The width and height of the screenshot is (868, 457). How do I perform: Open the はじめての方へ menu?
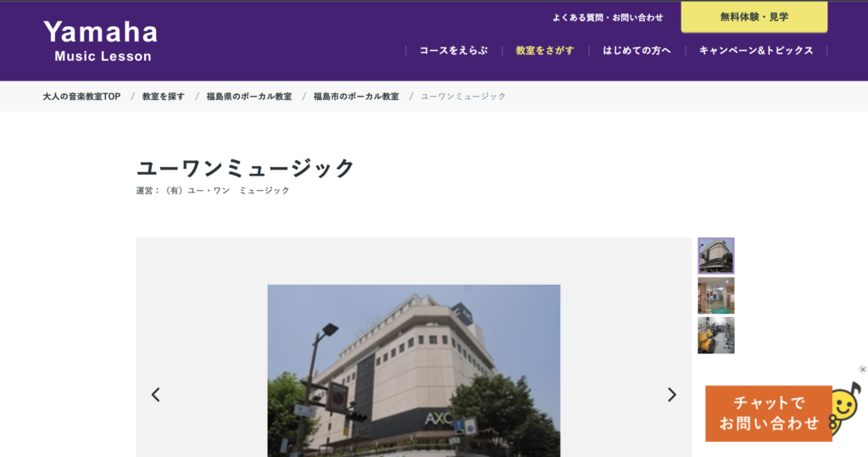click(637, 50)
